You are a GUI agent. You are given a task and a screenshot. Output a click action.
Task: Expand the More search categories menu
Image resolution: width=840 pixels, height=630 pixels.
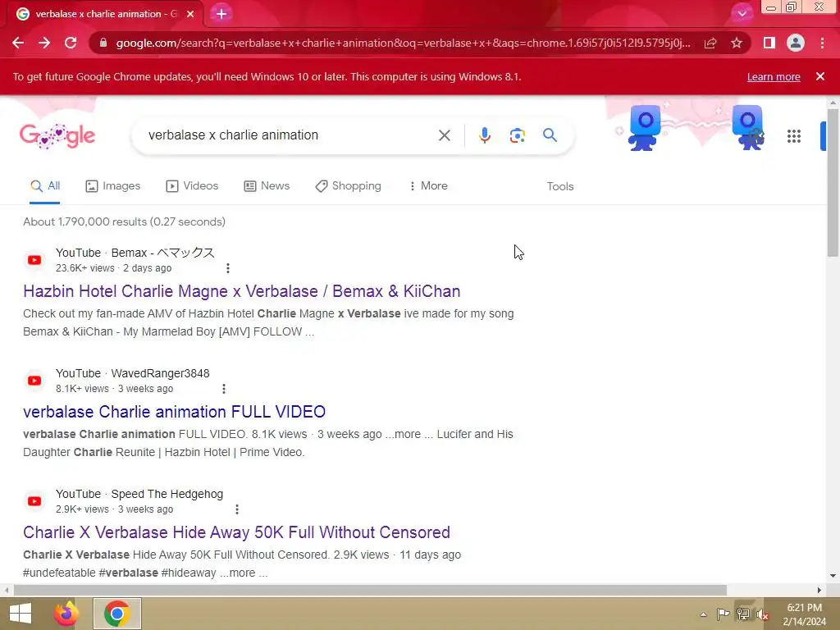pos(428,186)
